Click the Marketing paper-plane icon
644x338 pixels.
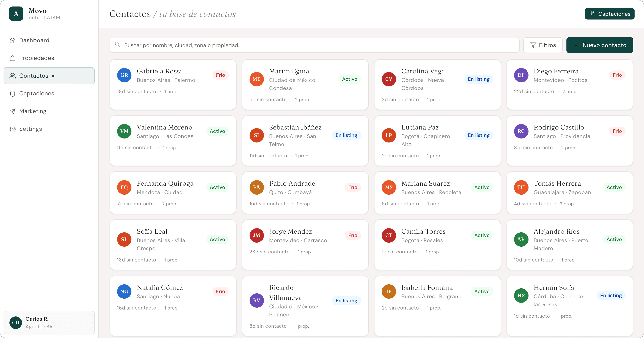[x=13, y=111]
